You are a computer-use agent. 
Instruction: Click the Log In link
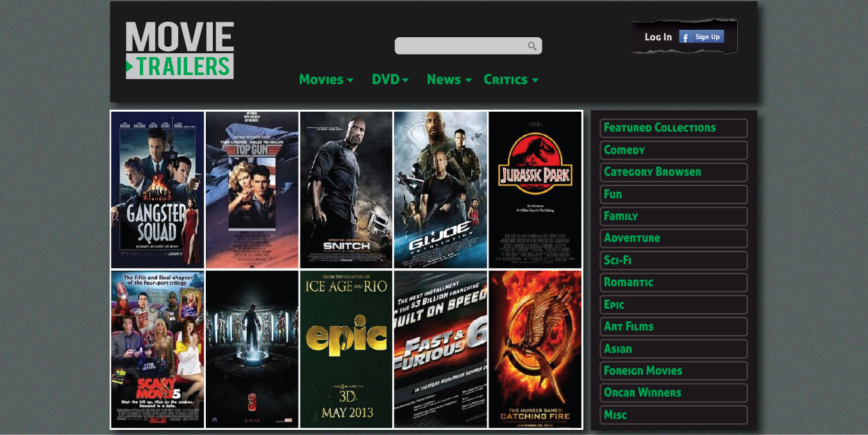point(658,37)
